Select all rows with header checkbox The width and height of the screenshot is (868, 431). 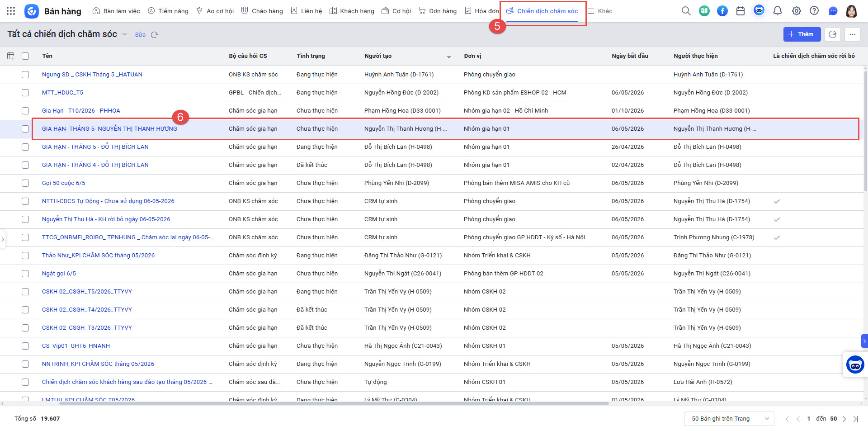coord(25,56)
